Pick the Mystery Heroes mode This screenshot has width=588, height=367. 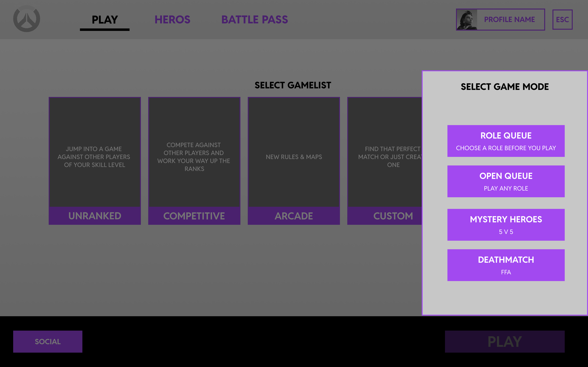pos(506,225)
